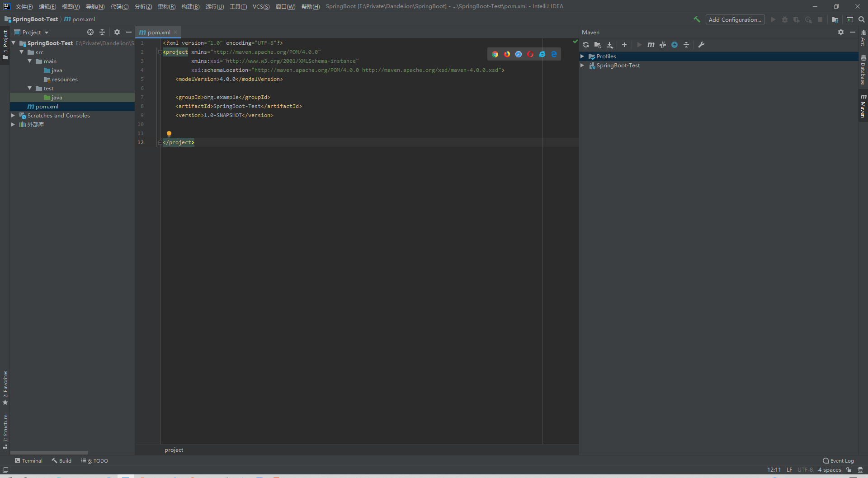
Task: Click Download Sources and Documentation icon
Action: [x=610, y=45]
